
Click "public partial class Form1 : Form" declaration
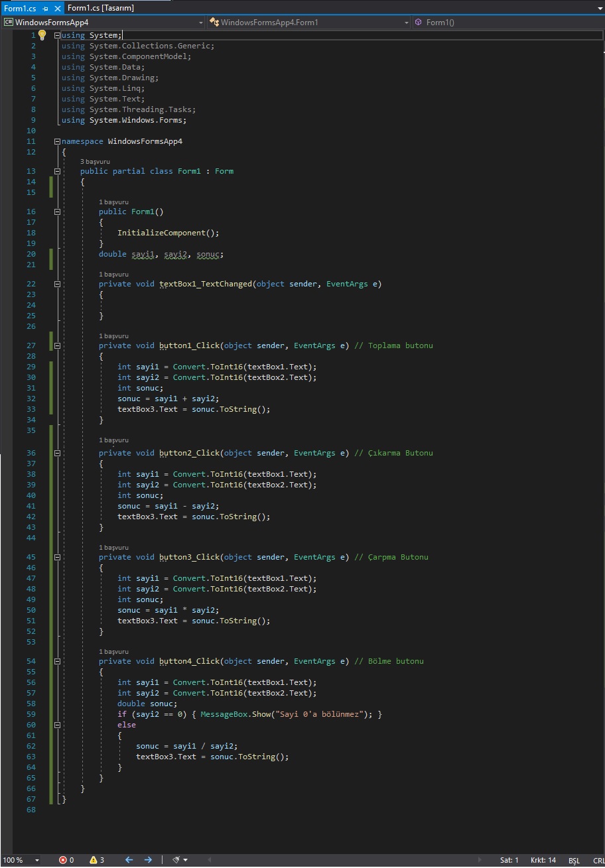click(157, 171)
